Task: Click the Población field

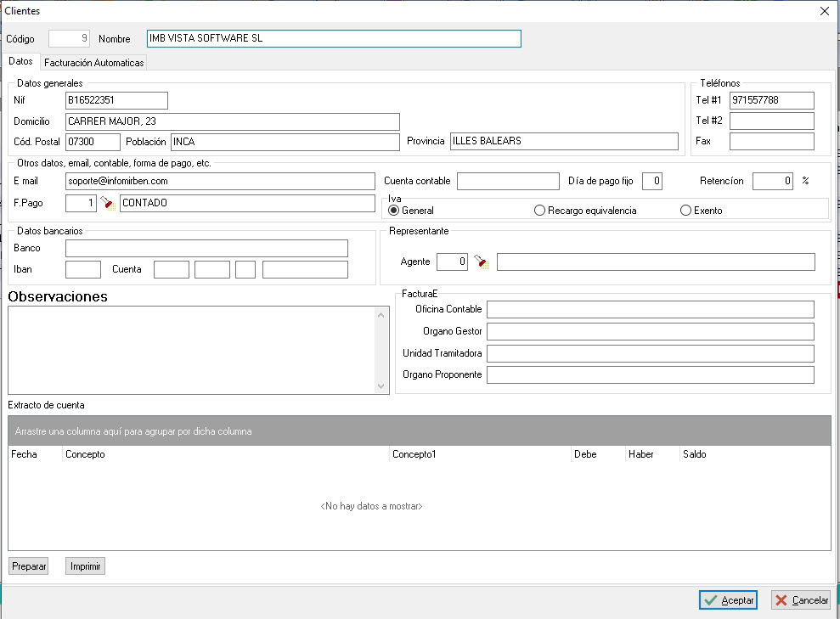Action: tap(285, 142)
